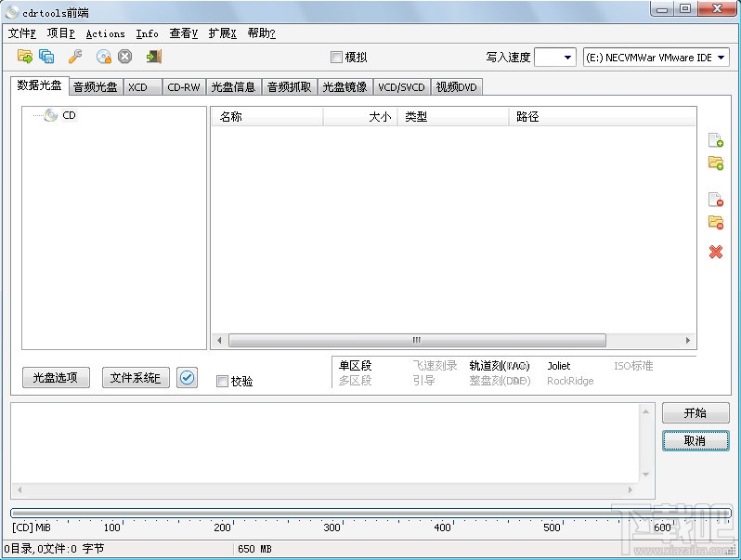The height and width of the screenshot is (560, 741).
Task: Click the 取消 cancel button
Action: tap(695, 441)
